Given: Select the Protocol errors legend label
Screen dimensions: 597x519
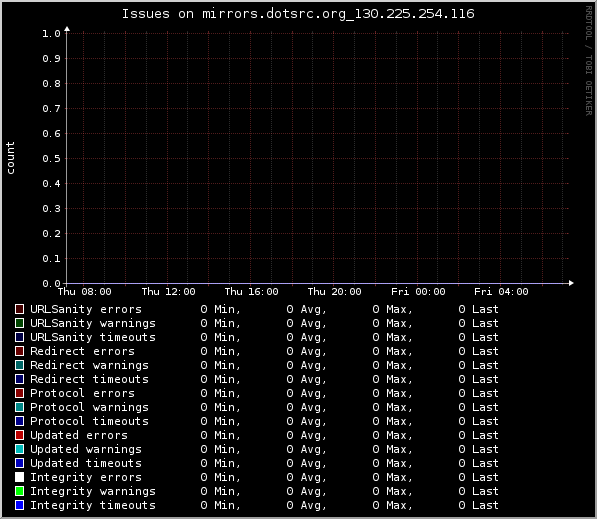Looking at the screenshot, I should 82,393.
